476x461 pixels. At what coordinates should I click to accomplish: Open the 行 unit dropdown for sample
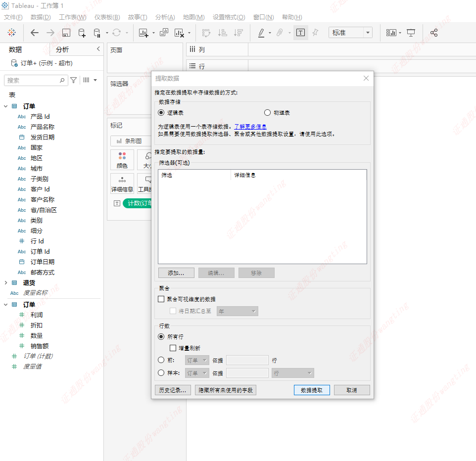coord(292,373)
